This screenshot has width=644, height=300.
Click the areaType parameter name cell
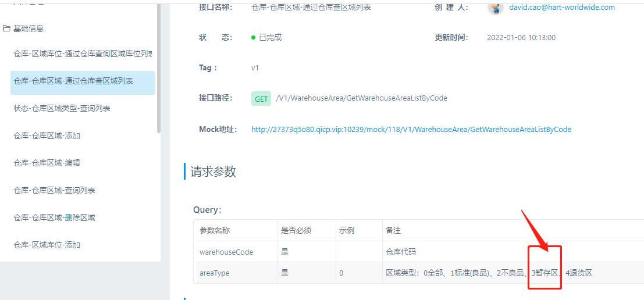[x=214, y=273]
